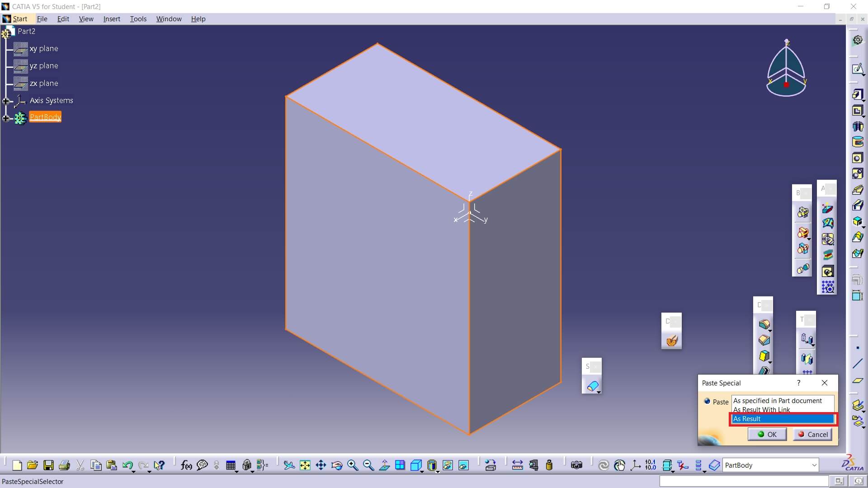
Task: Select xy plane in the tree
Action: point(44,48)
